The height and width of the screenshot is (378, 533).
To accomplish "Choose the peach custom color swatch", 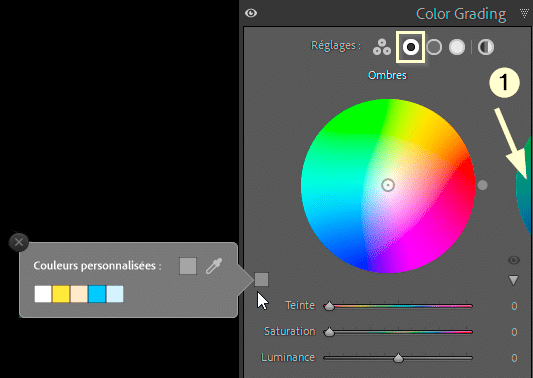I will [x=79, y=294].
